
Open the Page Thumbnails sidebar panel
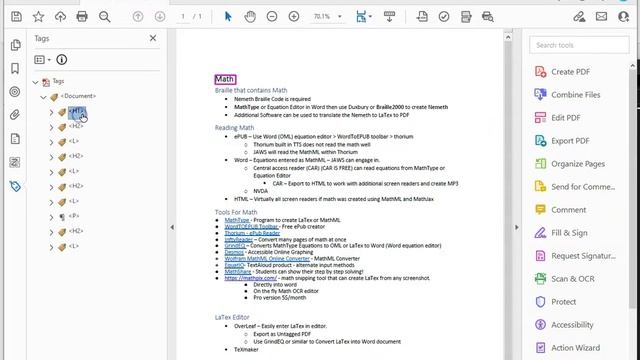pos(15,44)
